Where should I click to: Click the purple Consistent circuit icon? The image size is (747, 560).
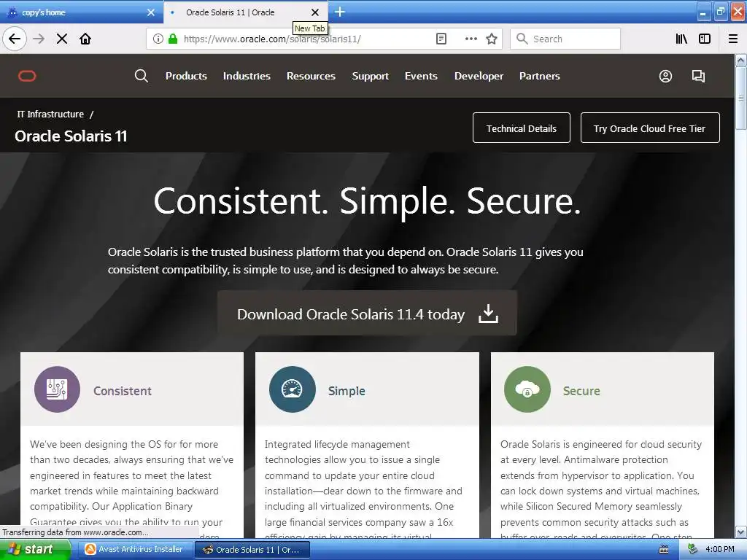pyautogui.click(x=57, y=389)
